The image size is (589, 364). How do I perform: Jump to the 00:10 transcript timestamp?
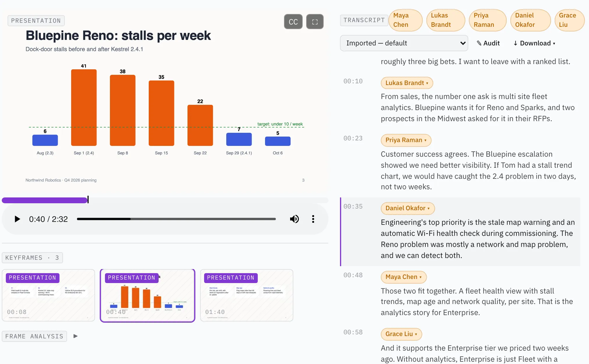[x=353, y=81]
